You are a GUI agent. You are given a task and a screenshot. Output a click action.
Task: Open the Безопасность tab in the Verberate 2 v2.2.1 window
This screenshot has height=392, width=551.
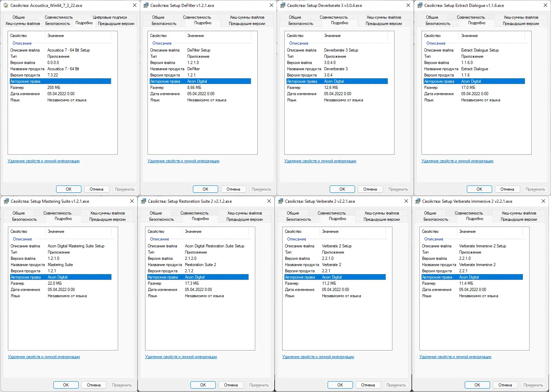tap(299, 219)
